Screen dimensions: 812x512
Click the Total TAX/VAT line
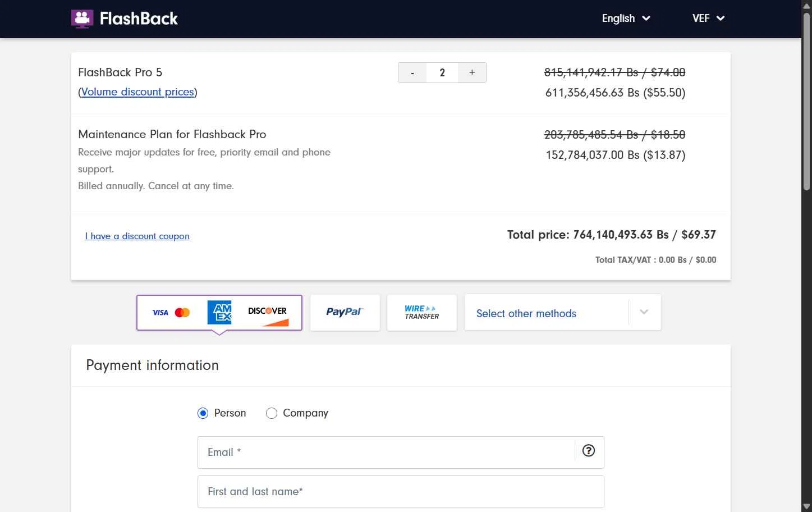(655, 260)
